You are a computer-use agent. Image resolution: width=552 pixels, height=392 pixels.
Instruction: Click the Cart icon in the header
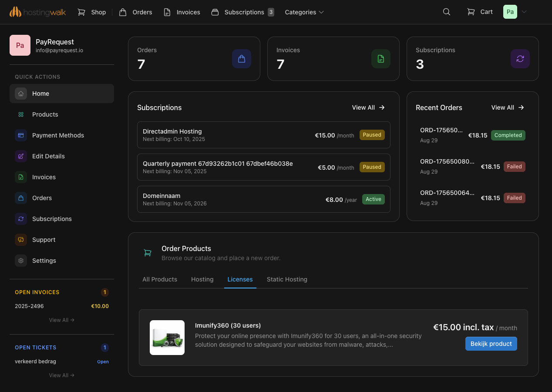[x=471, y=12]
